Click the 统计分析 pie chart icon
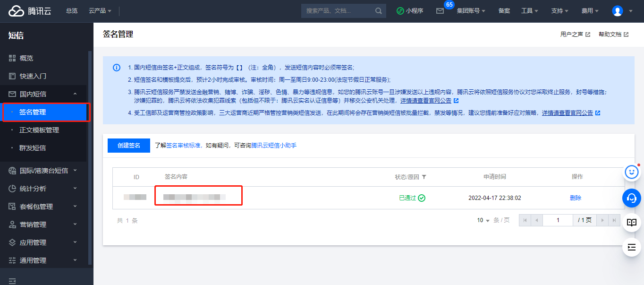This screenshot has height=285, width=644. 12,189
